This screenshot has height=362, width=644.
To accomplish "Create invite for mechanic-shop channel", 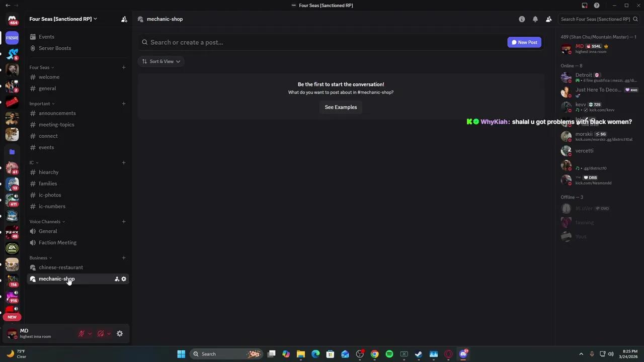I will click(x=117, y=279).
